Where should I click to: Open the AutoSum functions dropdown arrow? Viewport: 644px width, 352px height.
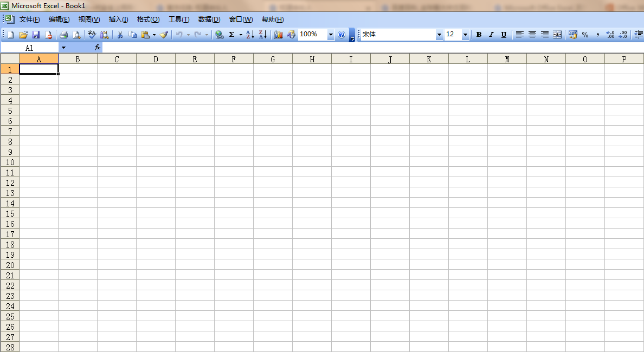(241, 35)
